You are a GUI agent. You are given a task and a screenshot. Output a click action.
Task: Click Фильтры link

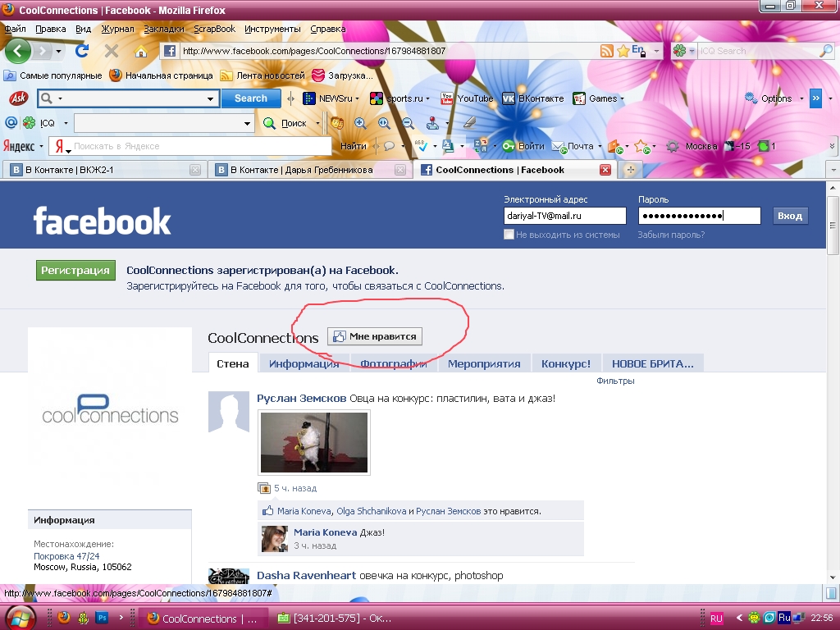click(615, 381)
